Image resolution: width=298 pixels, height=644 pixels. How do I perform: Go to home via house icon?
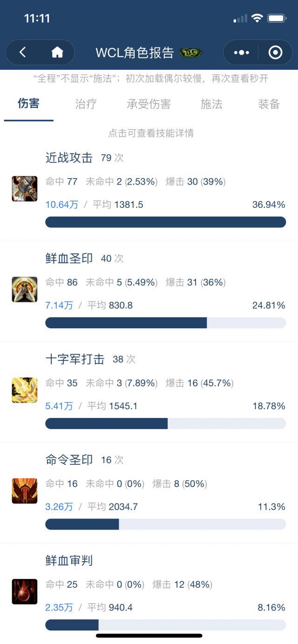tap(57, 53)
